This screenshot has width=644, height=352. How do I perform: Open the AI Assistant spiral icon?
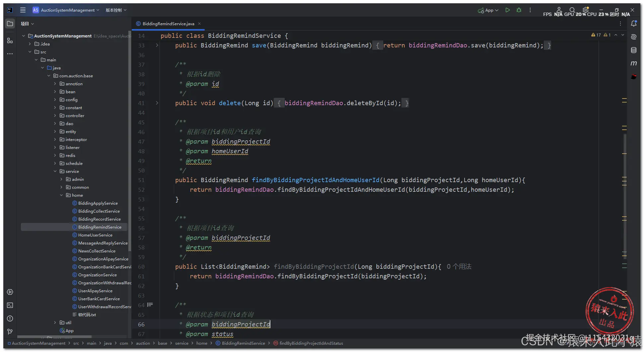point(634,37)
